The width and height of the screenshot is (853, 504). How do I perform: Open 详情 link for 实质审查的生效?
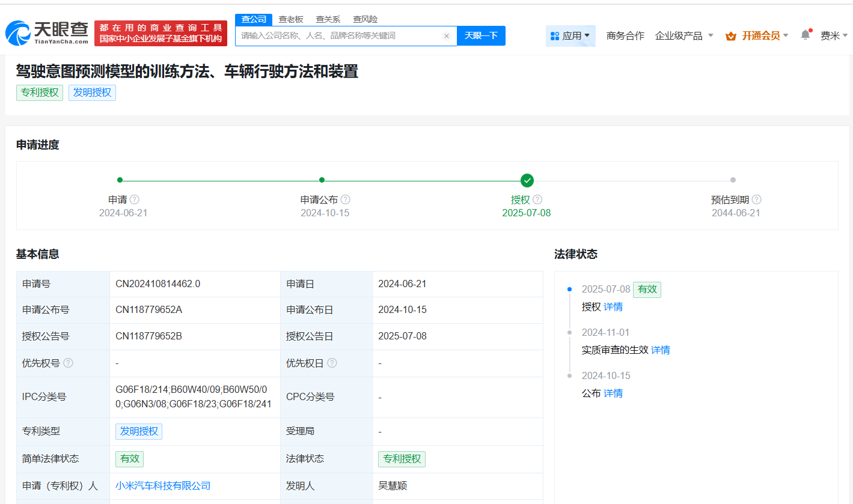(660, 350)
